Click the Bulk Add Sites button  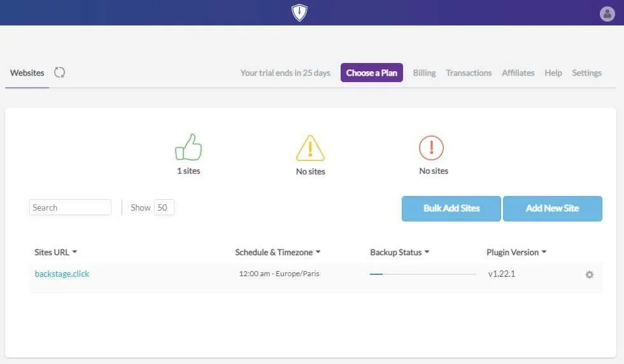coord(451,209)
